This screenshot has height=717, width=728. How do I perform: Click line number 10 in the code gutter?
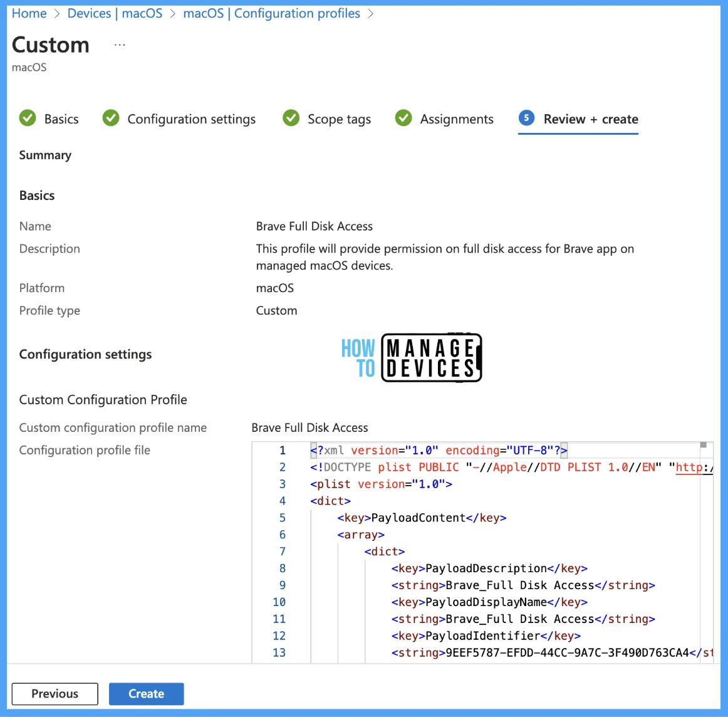pyautogui.click(x=279, y=602)
